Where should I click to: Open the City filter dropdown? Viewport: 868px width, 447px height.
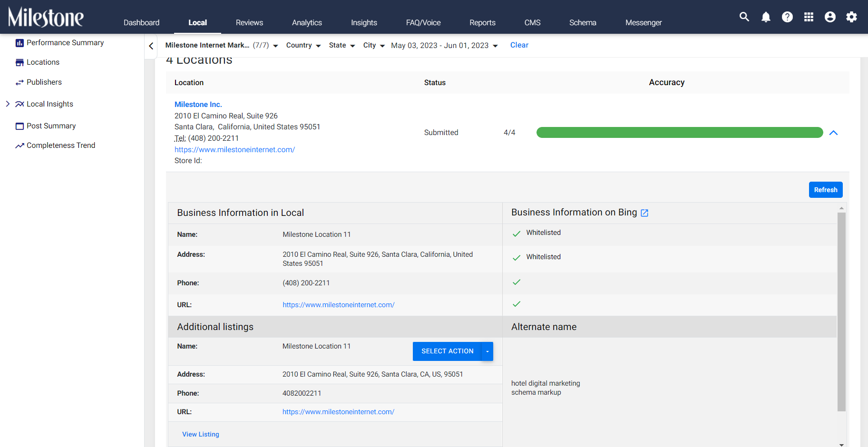(x=374, y=45)
